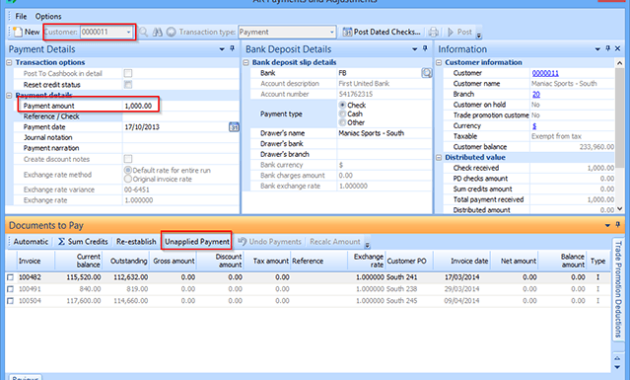Viewport: 630px width, 380px height.
Task: Pin the Documents to Pay panel
Action: click(x=618, y=225)
